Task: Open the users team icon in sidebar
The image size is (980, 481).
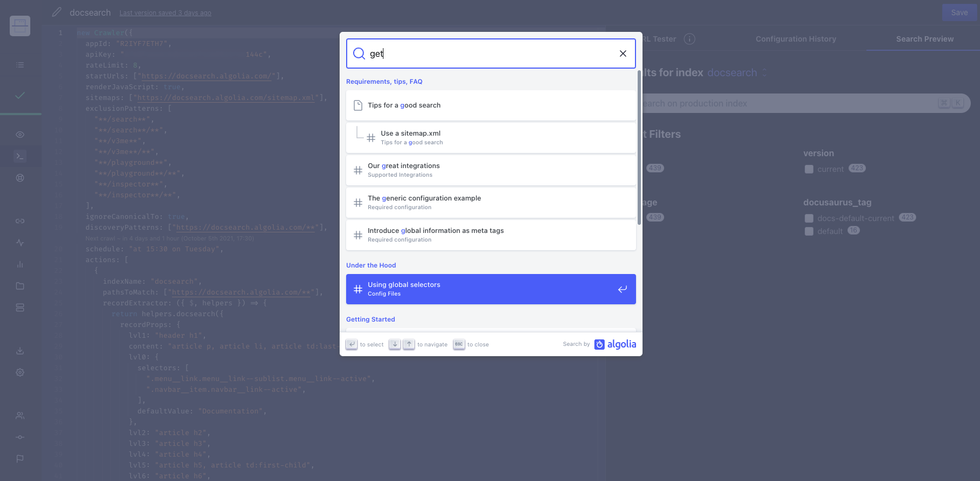Action: [20, 416]
